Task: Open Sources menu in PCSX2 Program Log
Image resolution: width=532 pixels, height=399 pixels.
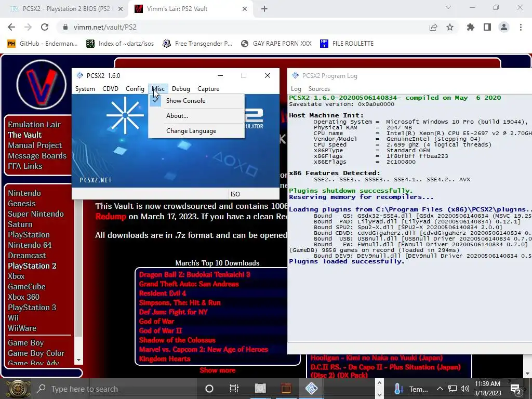Action: tap(319, 88)
